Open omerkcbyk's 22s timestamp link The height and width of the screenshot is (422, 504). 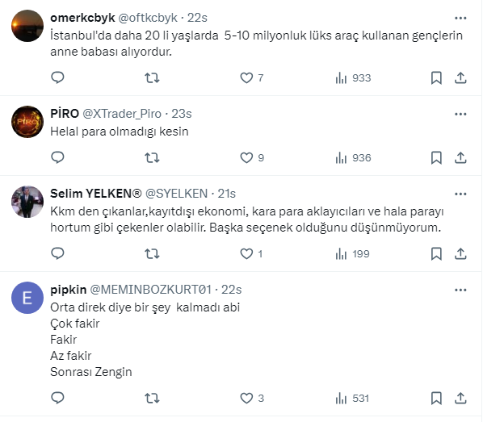coord(196,17)
